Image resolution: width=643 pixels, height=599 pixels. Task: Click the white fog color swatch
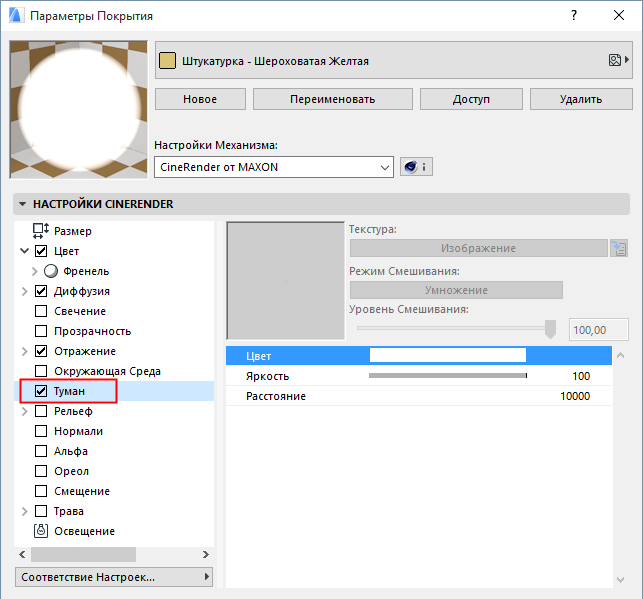point(448,355)
